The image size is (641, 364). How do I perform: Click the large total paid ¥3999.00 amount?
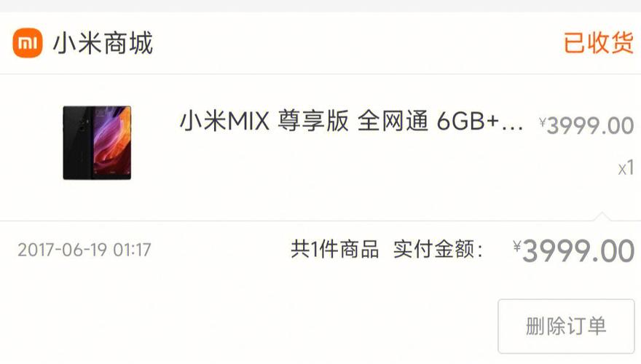point(573,251)
